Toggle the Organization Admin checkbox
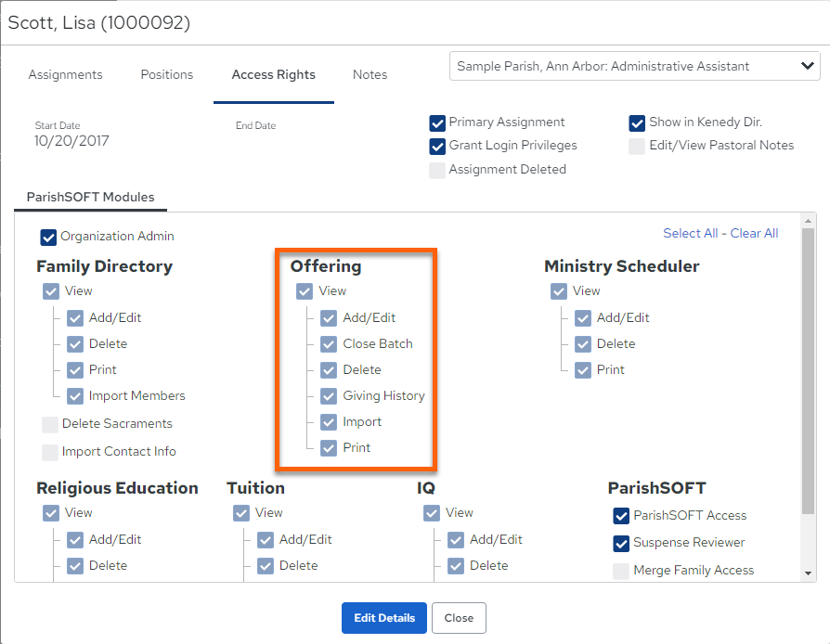 [x=48, y=237]
